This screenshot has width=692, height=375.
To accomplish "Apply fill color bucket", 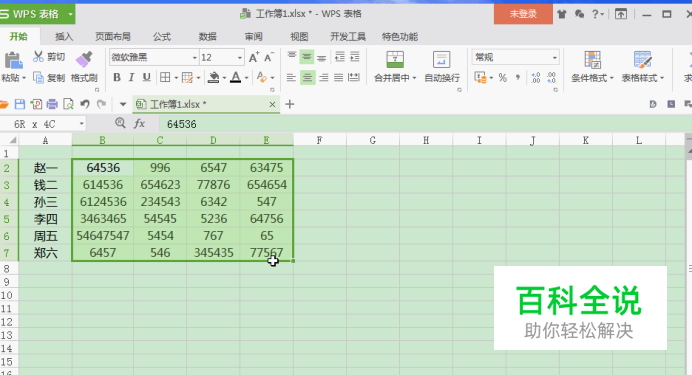I will point(214,78).
